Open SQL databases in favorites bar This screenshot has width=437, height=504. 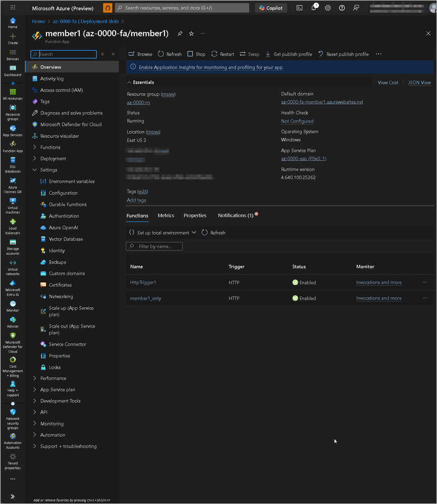[13, 165]
